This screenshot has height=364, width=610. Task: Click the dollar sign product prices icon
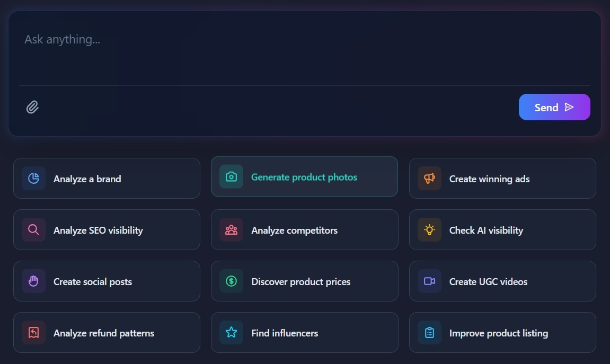231,281
